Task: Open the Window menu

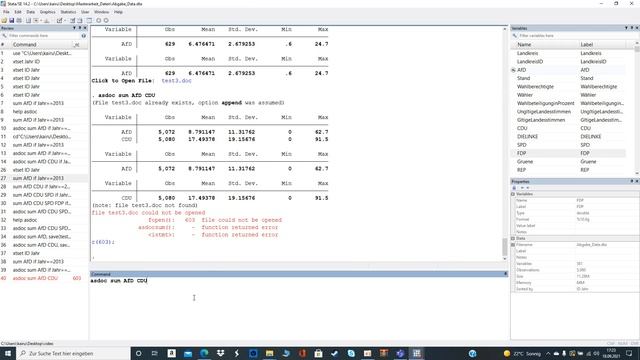Action: (x=101, y=12)
